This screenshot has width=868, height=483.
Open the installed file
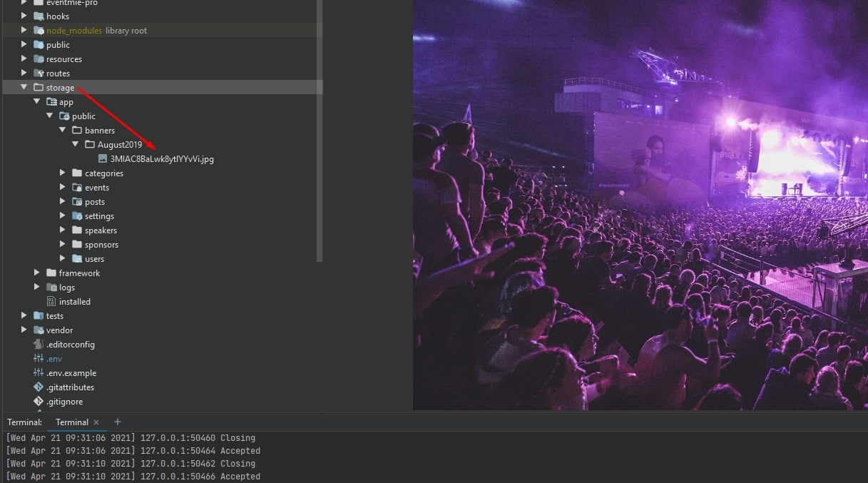(75, 302)
